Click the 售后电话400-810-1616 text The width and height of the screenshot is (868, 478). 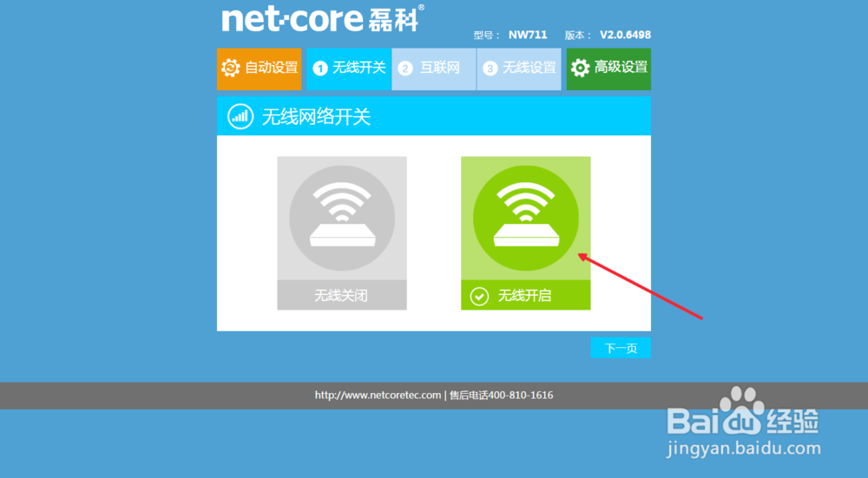[x=501, y=395]
